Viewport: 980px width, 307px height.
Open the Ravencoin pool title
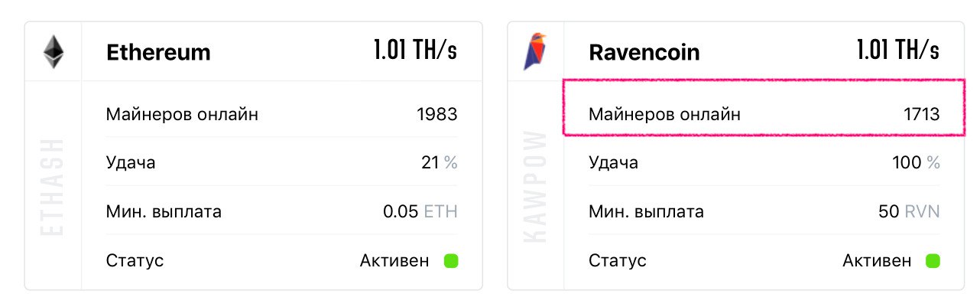[x=644, y=53]
